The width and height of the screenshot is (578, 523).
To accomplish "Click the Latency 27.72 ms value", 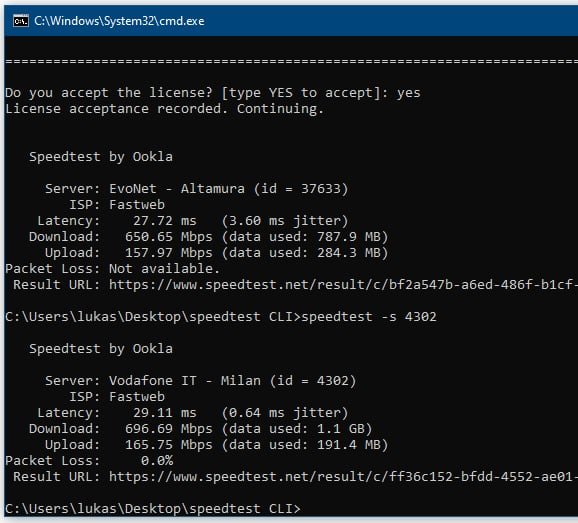I will pos(165,221).
